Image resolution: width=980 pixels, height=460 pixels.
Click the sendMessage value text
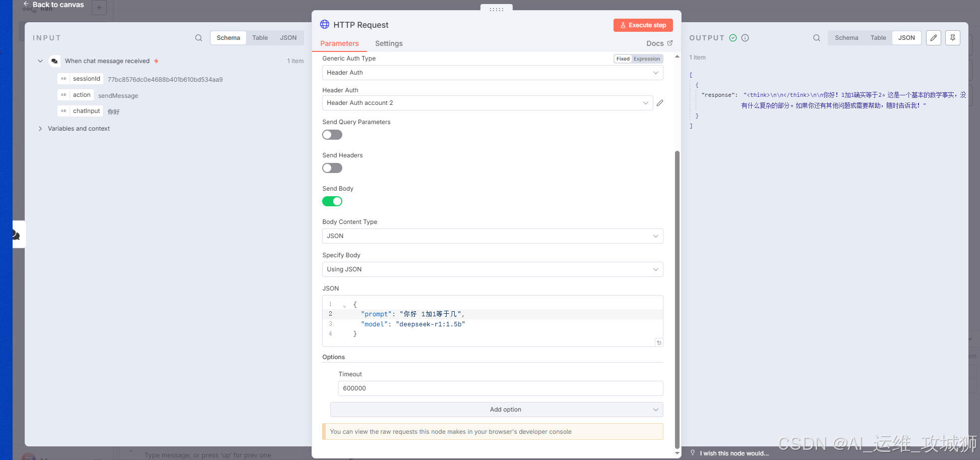(118, 96)
